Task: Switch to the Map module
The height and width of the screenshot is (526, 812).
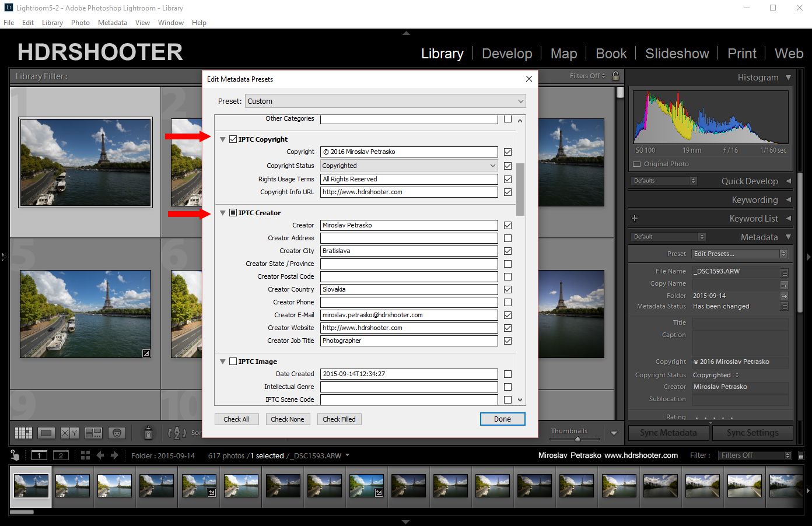Action: point(563,54)
